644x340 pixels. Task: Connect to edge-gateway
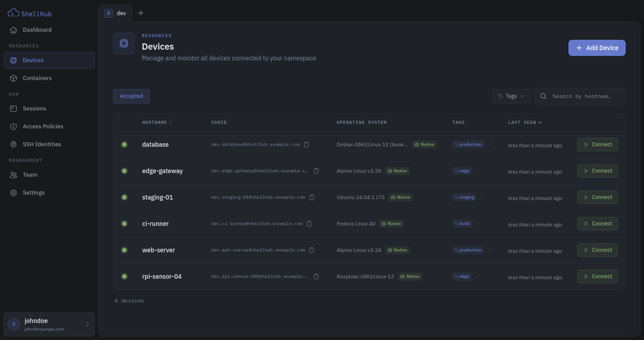597,171
